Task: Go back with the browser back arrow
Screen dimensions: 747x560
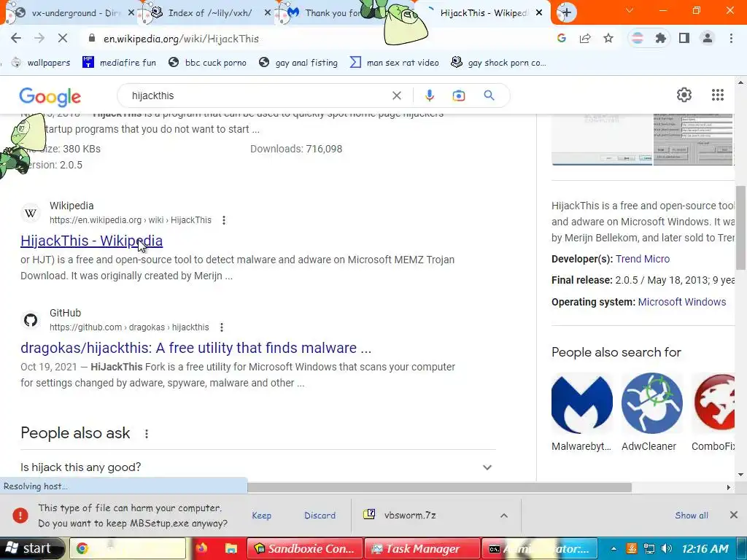Action: coord(16,39)
